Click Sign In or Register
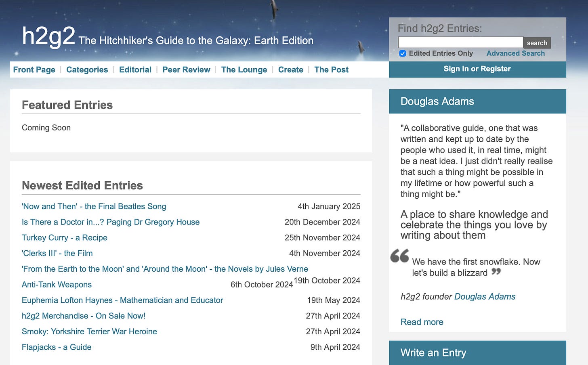 [477, 69]
